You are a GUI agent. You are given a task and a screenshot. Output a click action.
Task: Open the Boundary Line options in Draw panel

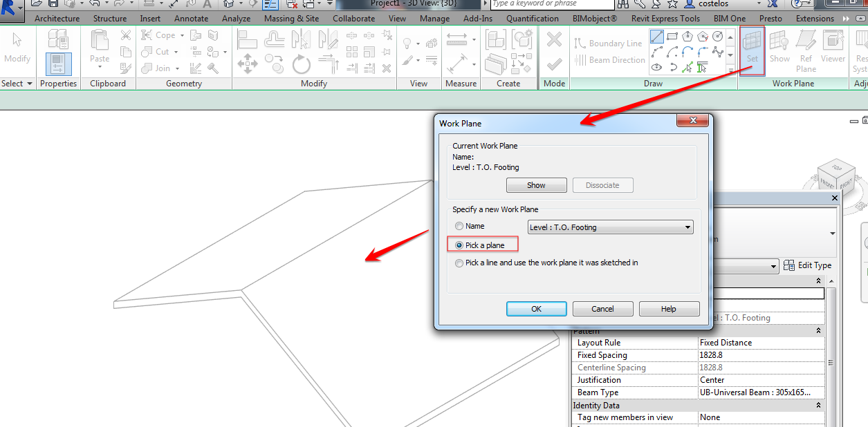[x=609, y=43]
